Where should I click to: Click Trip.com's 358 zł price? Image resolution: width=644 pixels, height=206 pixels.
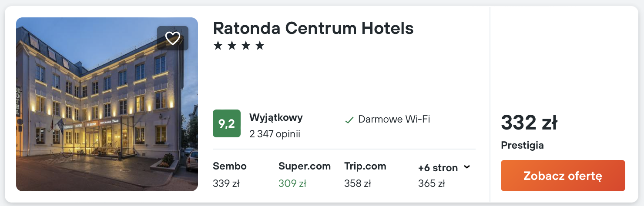[357, 183]
